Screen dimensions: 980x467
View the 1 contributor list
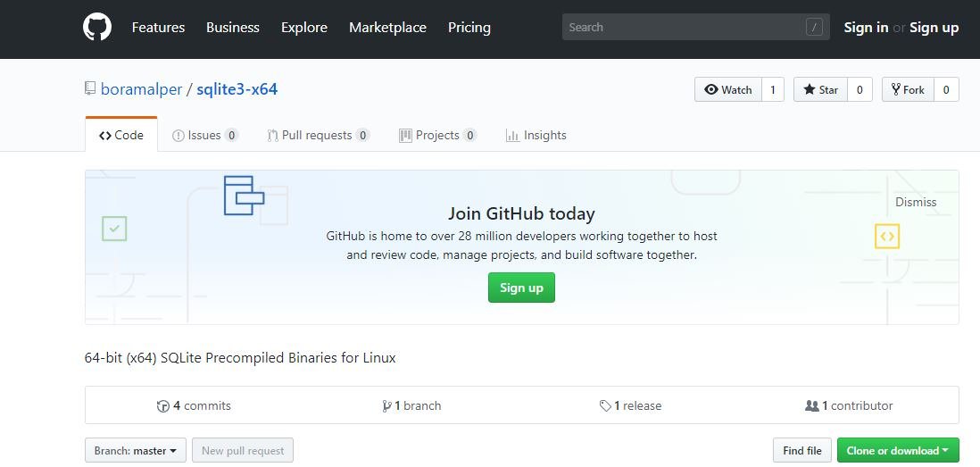(x=849, y=405)
